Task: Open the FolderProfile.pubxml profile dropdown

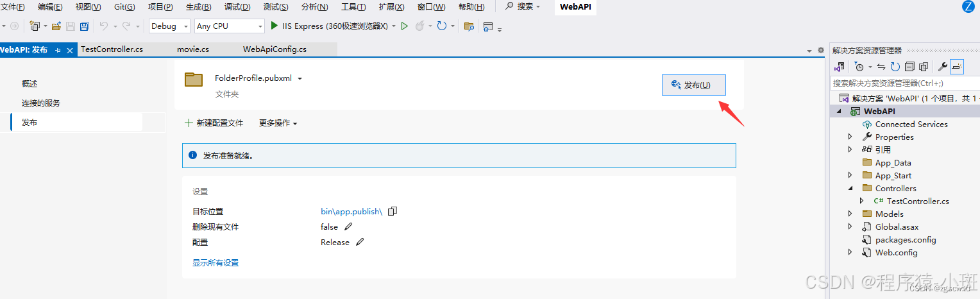Action: (x=300, y=78)
